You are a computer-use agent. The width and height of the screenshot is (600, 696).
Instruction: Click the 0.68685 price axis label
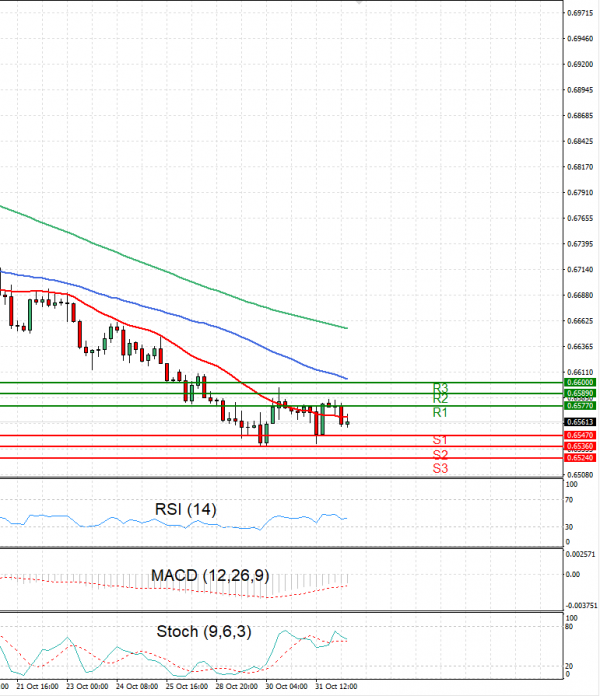580,116
